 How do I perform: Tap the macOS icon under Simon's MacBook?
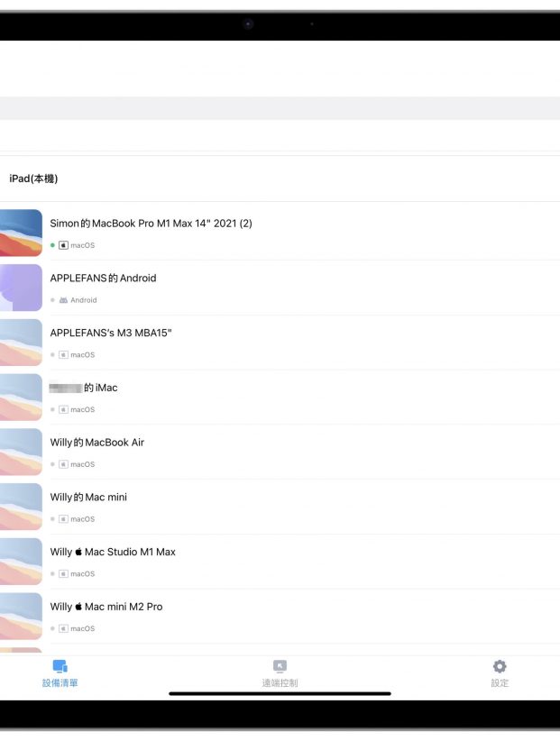(x=63, y=245)
